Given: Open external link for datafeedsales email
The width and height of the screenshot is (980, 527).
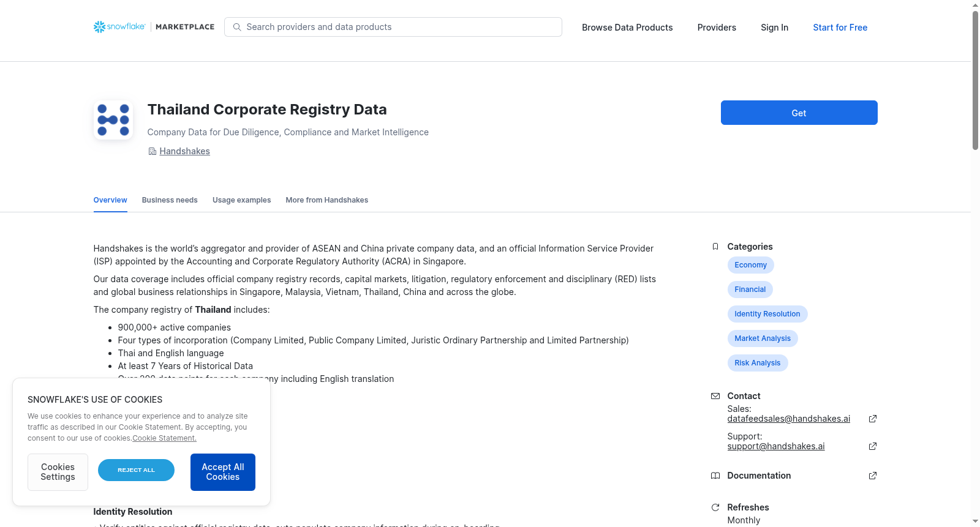Looking at the screenshot, I should click(873, 419).
